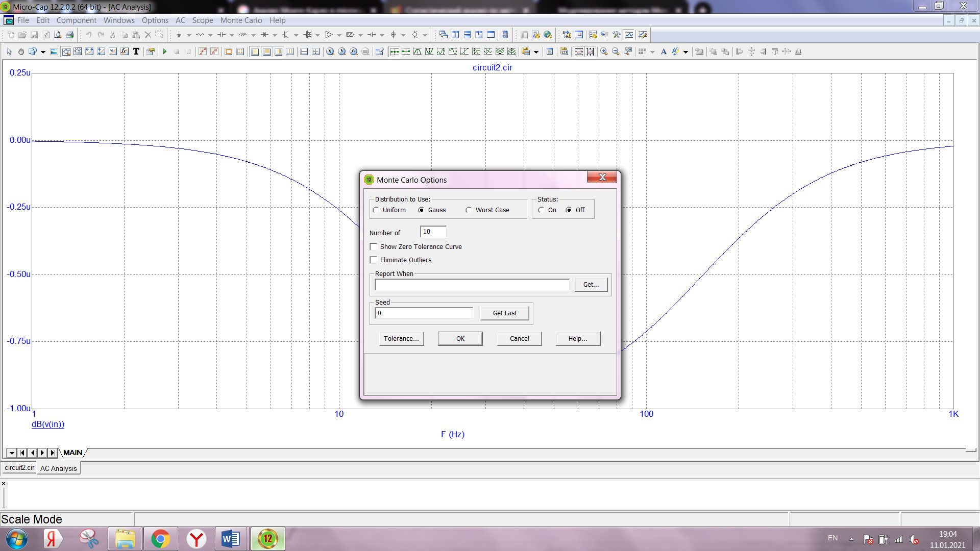The height and width of the screenshot is (551, 980).
Task: Open the Calculator icon
Action: coord(505,35)
